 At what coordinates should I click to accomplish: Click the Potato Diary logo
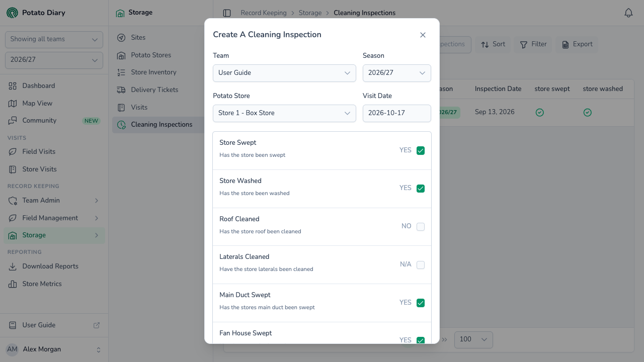pos(12,13)
